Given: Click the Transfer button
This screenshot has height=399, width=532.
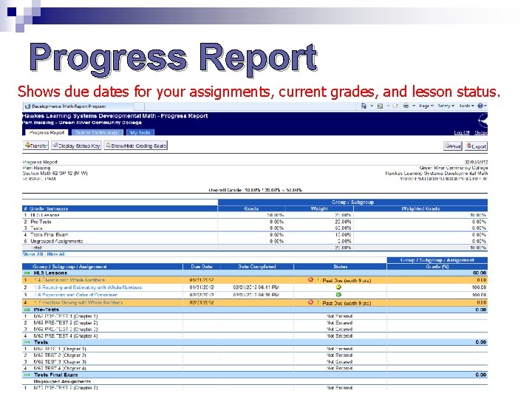Looking at the screenshot, I should (x=36, y=146).
